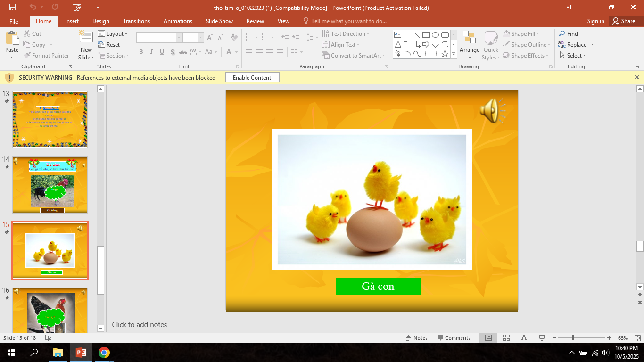Click the Enable Content button
This screenshot has width=644, height=362.
click(252, 78)
